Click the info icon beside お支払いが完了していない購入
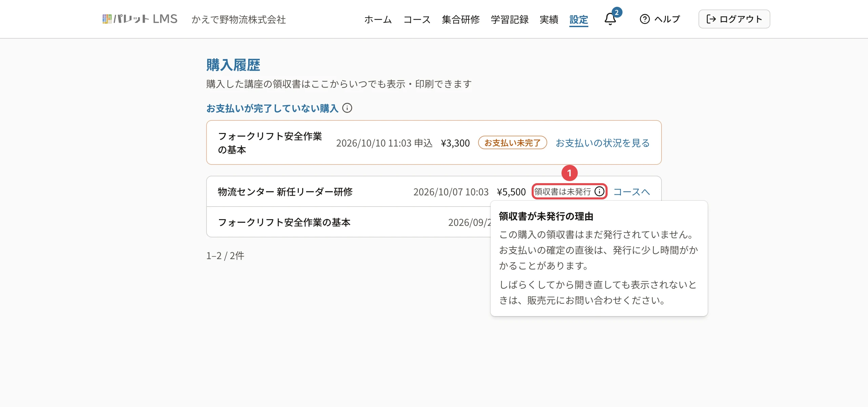Viewport: 868px width, 407px height. point(347,108)
